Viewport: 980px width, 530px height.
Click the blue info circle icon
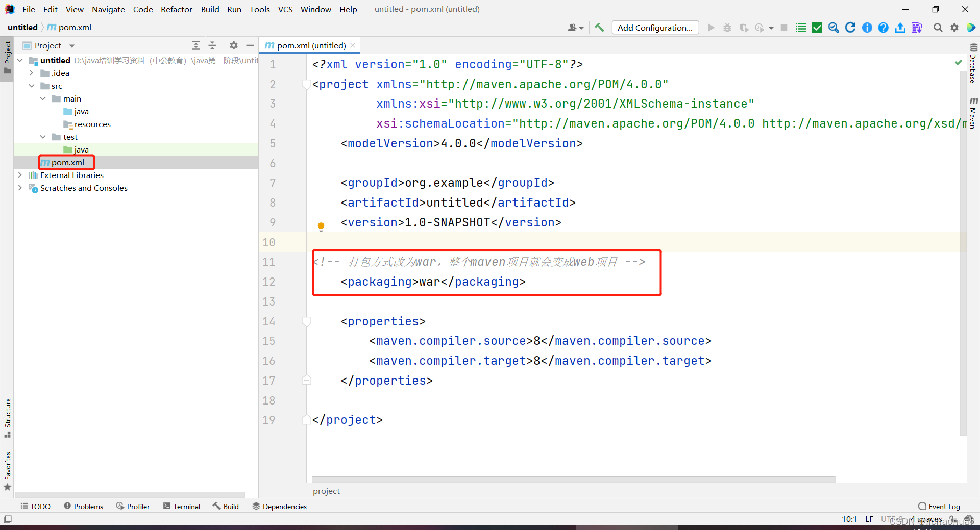click(867, 28)
